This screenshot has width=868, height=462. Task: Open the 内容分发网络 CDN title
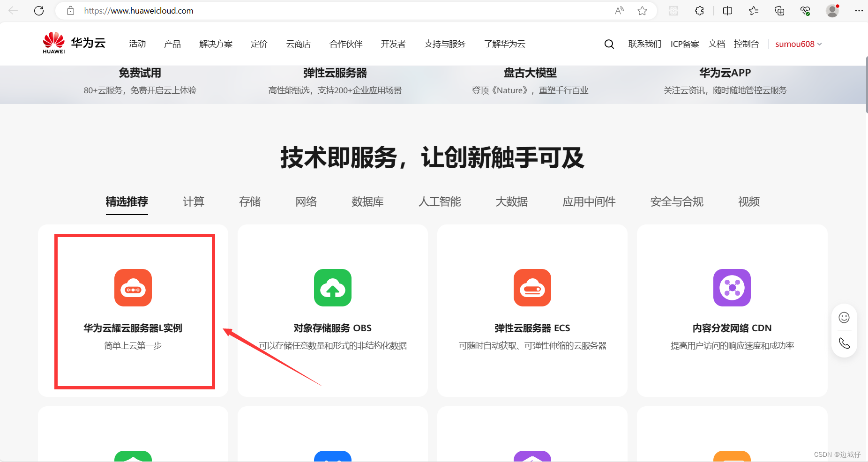[x=732, y=328]
